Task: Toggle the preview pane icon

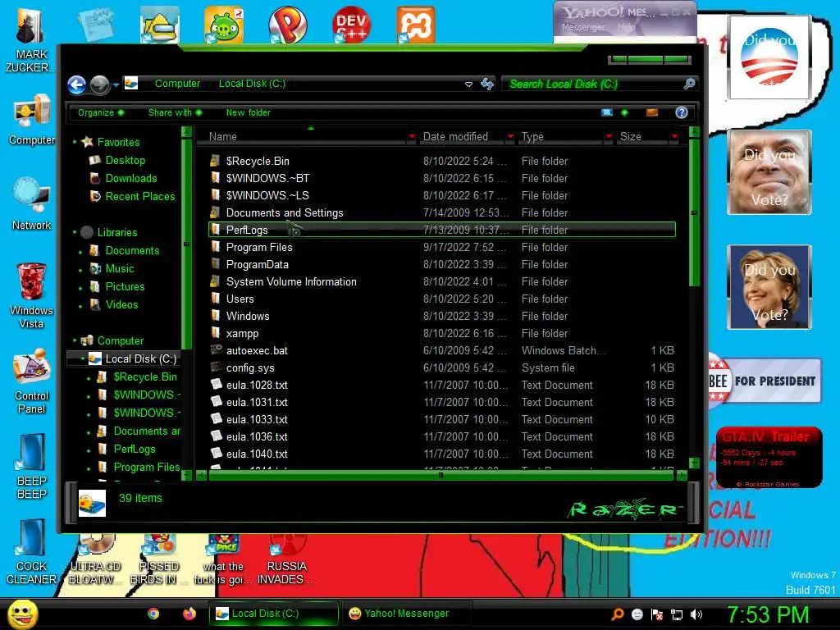Action: coord(652,112)
